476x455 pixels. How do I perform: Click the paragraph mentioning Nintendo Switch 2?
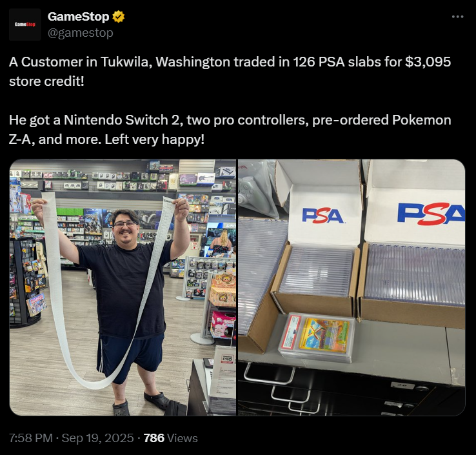(230, 130)
